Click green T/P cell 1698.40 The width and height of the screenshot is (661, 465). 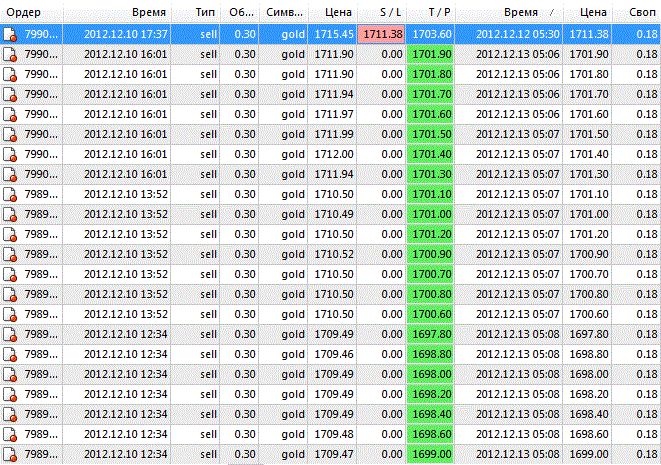[x=430, y=414]
